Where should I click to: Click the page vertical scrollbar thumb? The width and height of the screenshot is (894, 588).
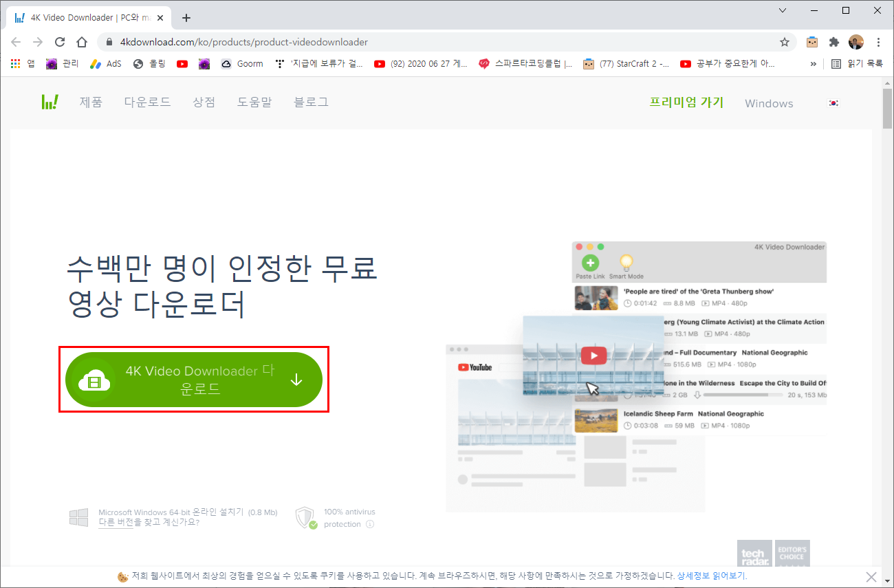(x=888, y=108)
